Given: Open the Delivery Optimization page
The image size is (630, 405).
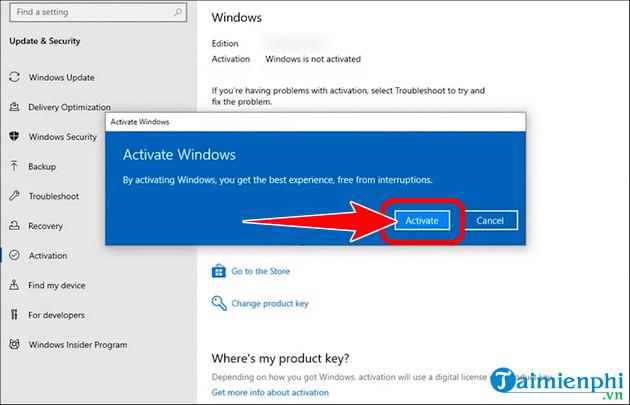Looking at the screenshot, I should click(69, 107).
